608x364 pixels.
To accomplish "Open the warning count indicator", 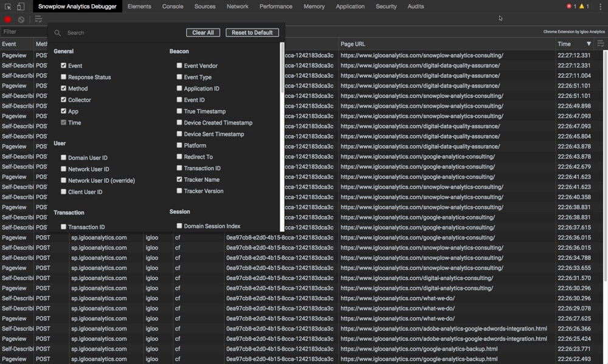I will (x=584, y=6).
